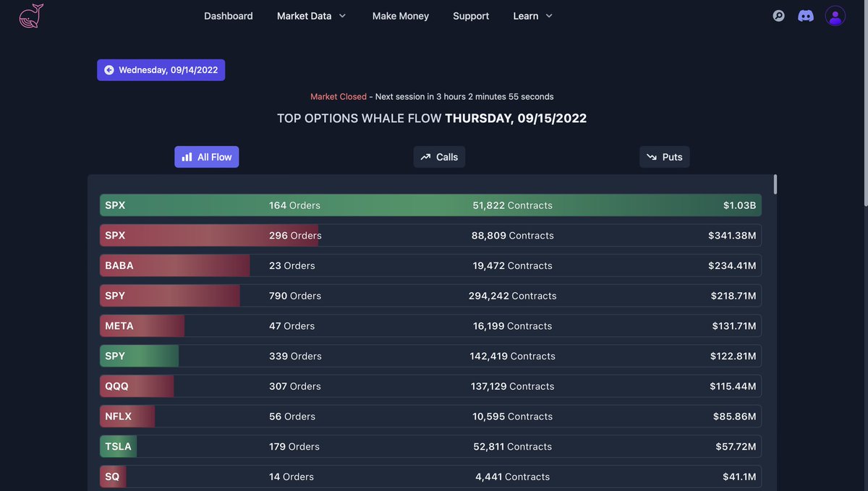Viewport: 868px width, 491px height.
Task: Click 4,441 Contracts value
Action: click(513, 477)
